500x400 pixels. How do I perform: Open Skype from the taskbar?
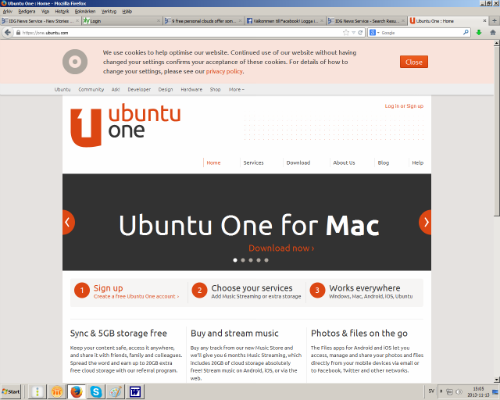[96, 391]
